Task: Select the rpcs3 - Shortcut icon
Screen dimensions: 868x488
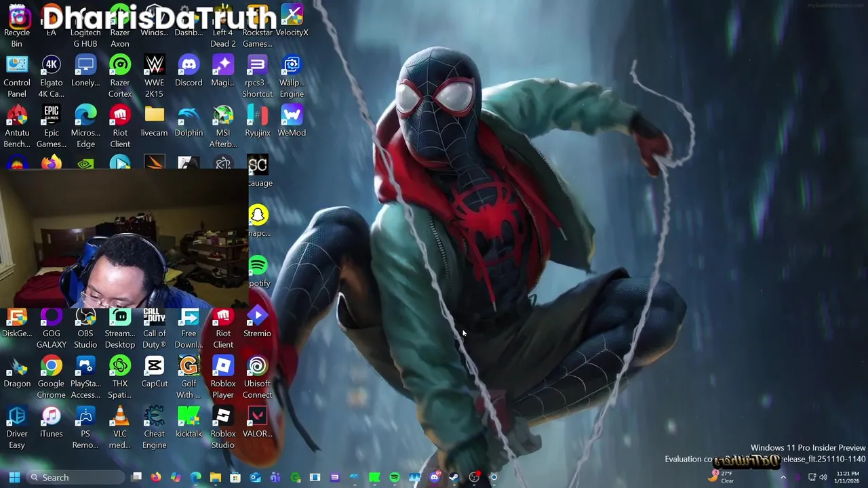Action: click(257, 77)
